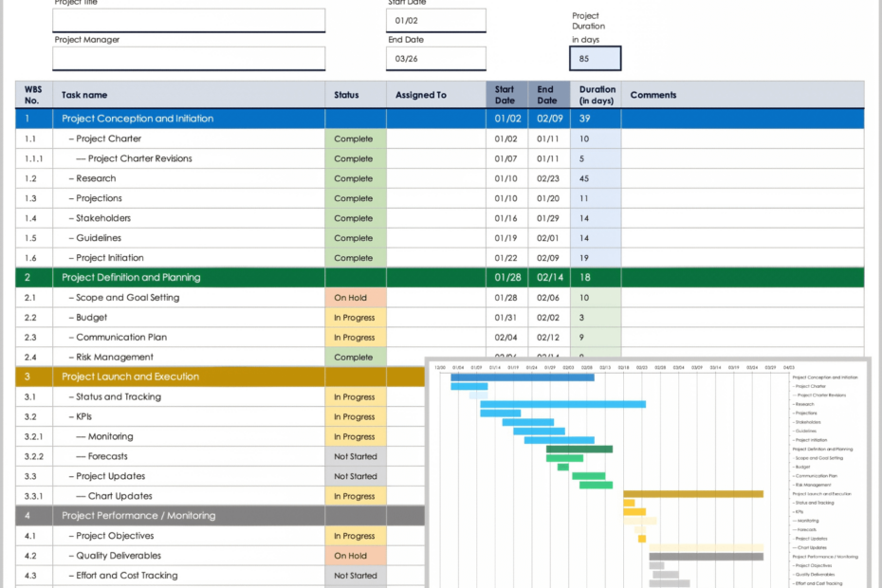882x588 pixels.
Task: Select the In Progress status cell for Budget
Action: [x=356, y=318]
